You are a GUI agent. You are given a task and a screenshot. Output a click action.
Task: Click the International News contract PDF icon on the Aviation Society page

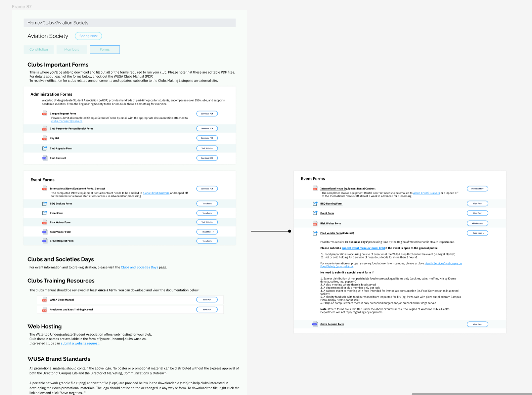pos(44,189)
